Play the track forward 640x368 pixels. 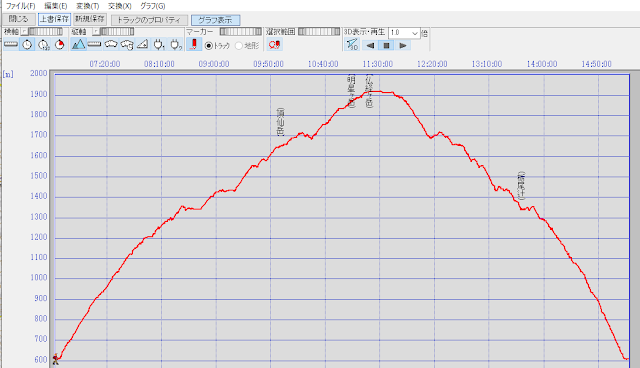pyautogui.click(x=403, y=45)
